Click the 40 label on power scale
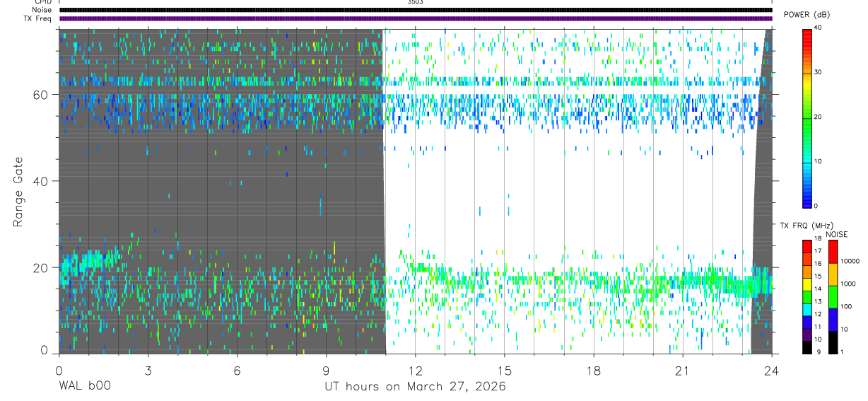 point(818,28)
